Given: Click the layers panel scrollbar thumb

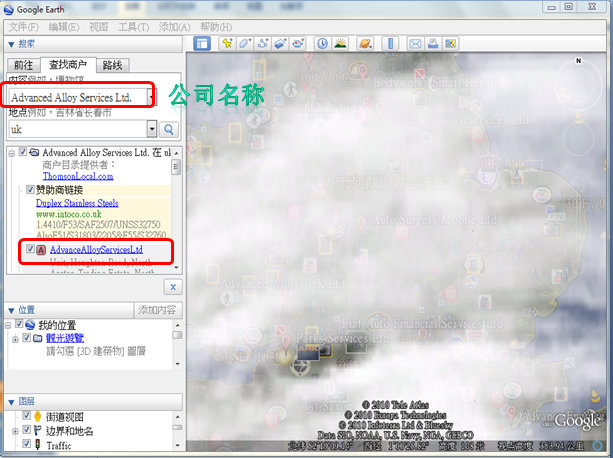Looking at the screenshot, I should coord(177,428).
